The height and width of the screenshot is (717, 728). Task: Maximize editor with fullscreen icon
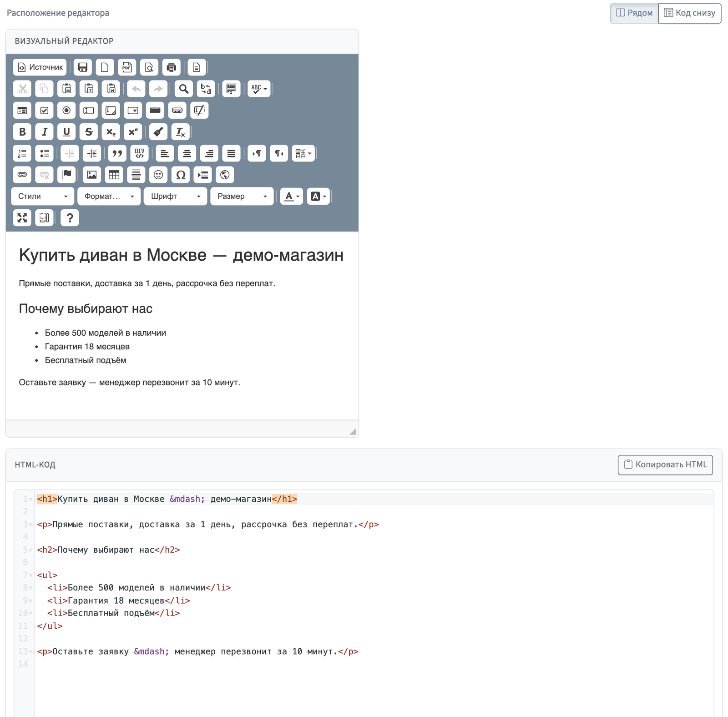22,218
